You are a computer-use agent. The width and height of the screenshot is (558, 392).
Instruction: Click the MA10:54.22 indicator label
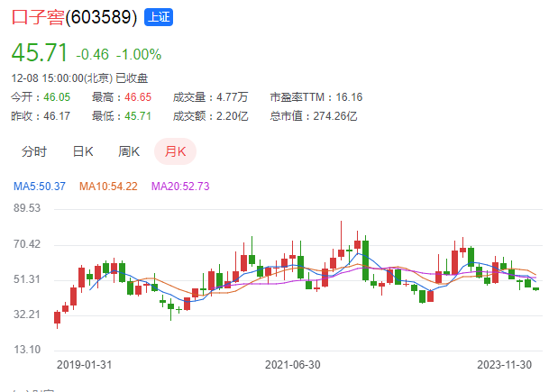(x=108, y=187)
